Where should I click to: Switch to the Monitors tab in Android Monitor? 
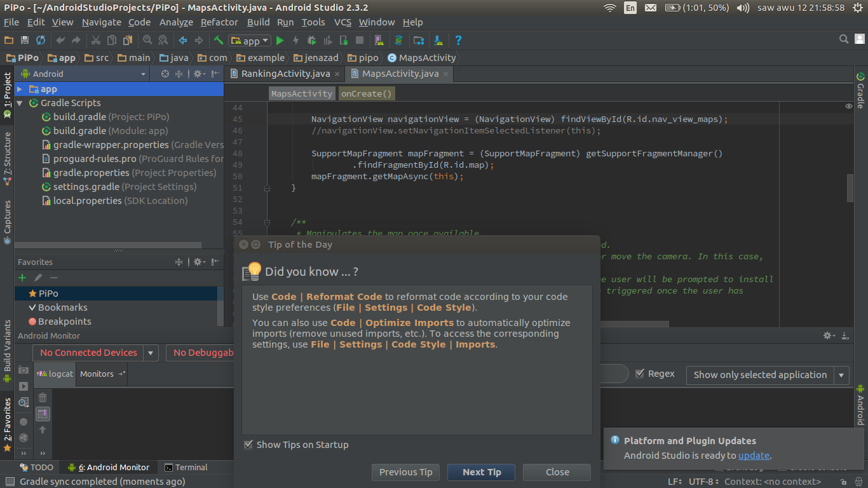[102, 374]
